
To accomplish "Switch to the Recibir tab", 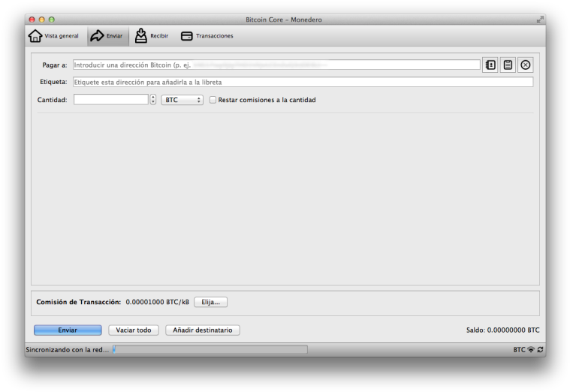I will click(152, 36).
